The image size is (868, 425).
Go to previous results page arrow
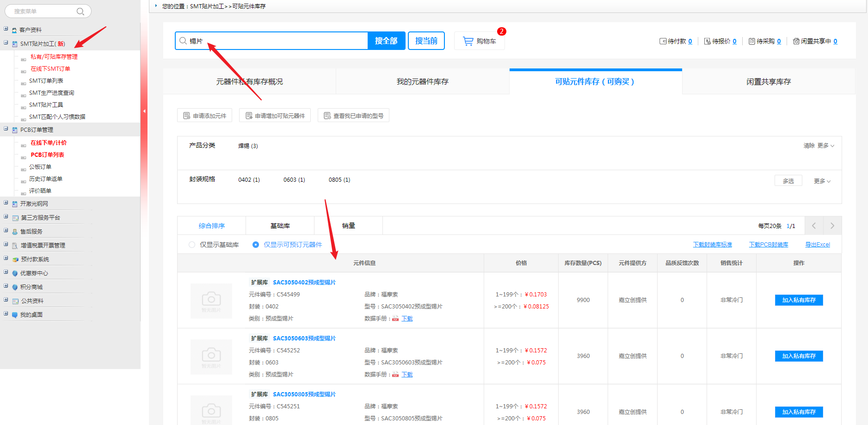pos(814,226)
